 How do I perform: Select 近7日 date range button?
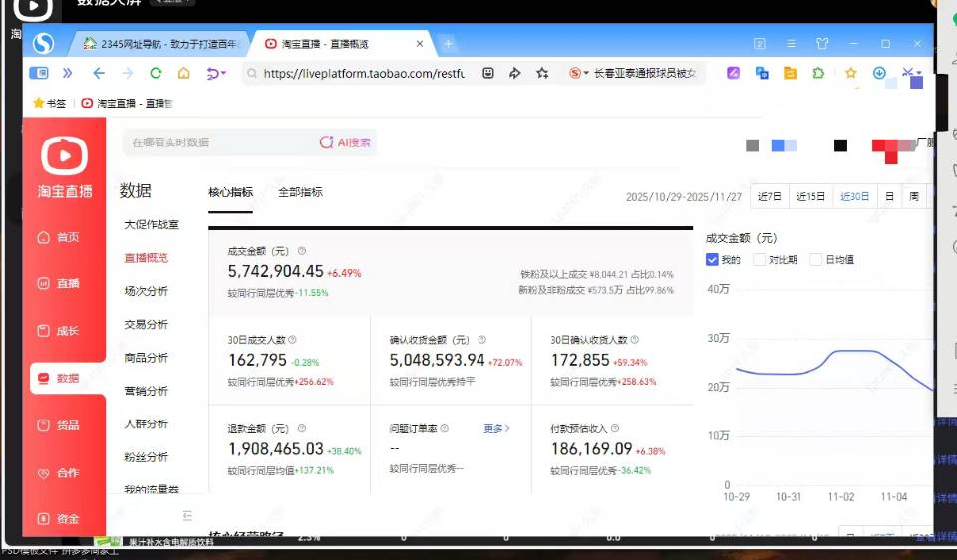(769, 197)
